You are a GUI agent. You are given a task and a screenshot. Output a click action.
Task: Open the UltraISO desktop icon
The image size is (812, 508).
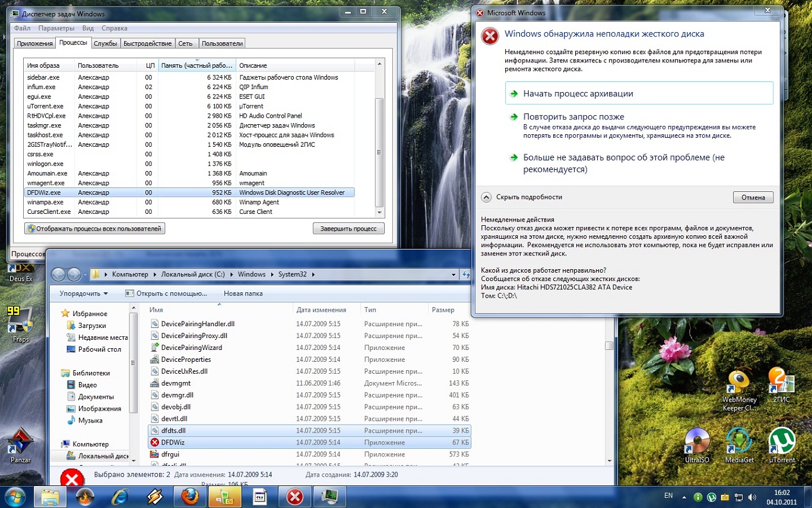tap(697, 445)
